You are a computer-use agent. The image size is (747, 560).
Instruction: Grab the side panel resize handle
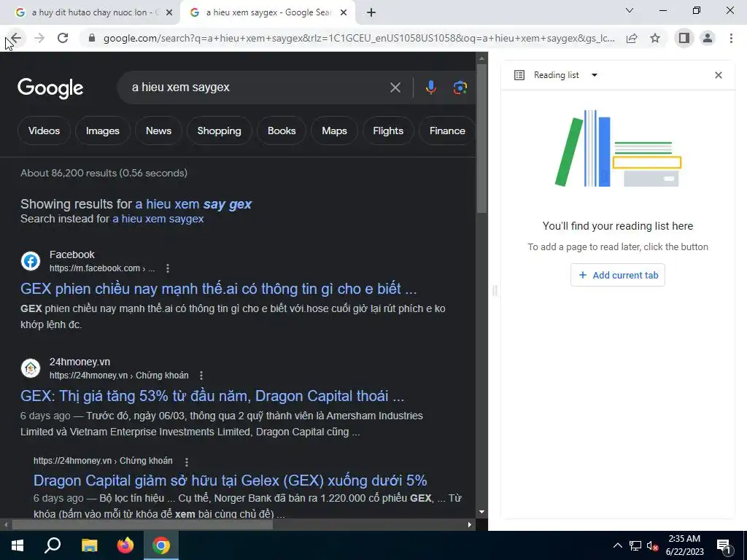pyautogui.click(x=495, y=290)
